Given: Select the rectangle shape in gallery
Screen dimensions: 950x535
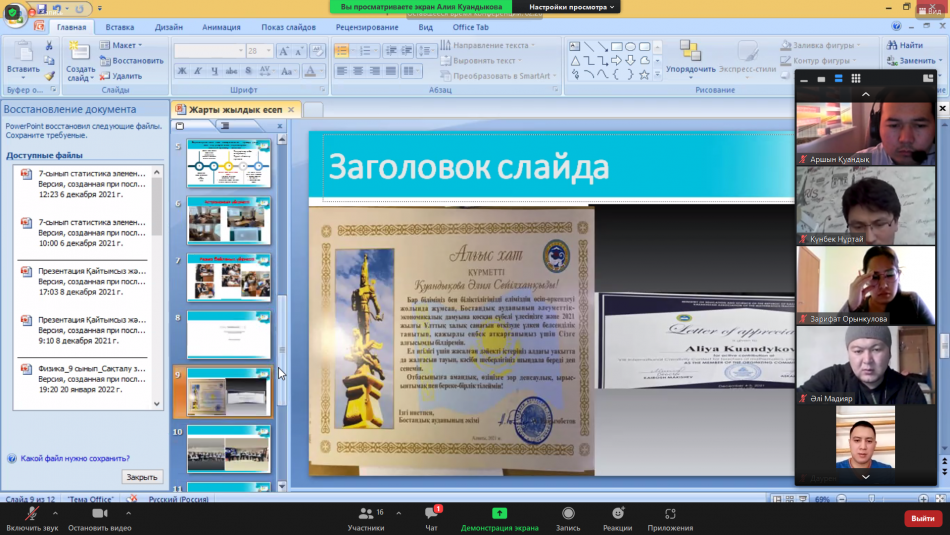Looking at the screenshot, I should (x=616, y=47).
